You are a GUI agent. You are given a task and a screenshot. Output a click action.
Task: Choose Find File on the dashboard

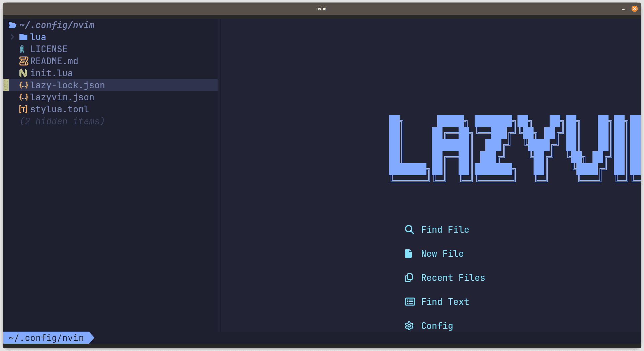coord(445,229)
